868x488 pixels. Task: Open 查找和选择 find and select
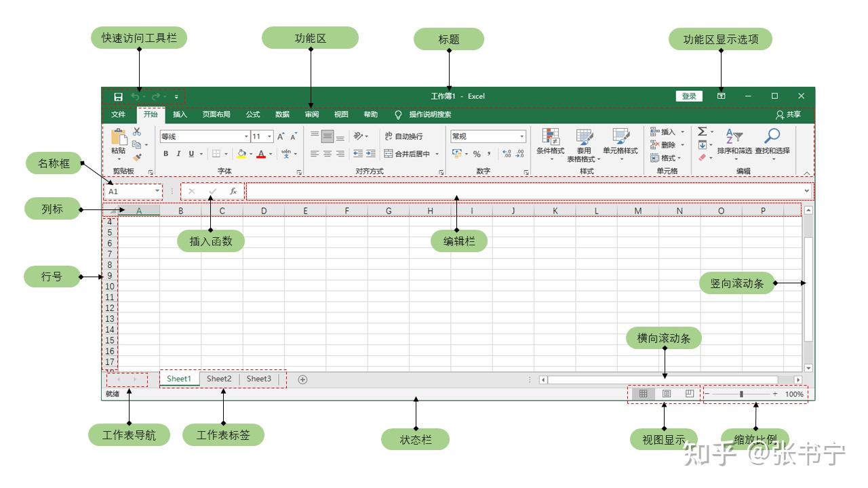(772, 144)
